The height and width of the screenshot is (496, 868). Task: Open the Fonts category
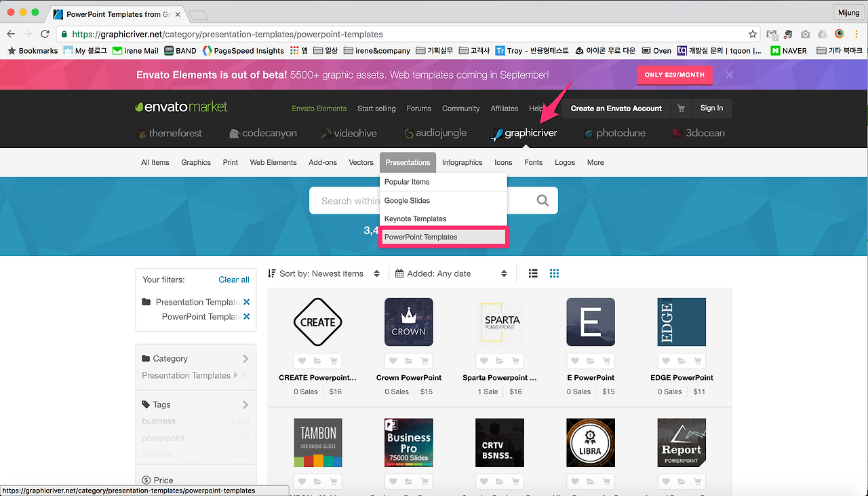[534, 162]
